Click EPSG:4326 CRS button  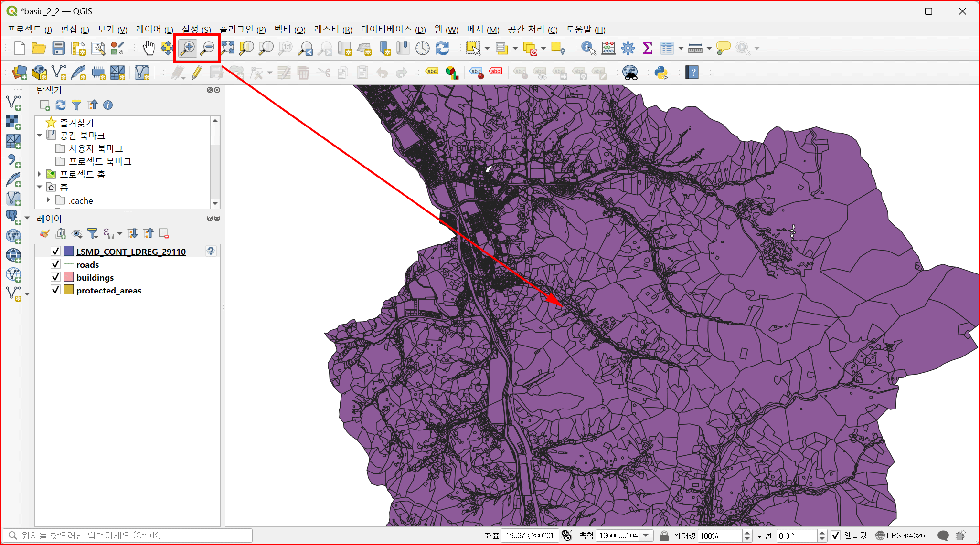coord(900,535)
